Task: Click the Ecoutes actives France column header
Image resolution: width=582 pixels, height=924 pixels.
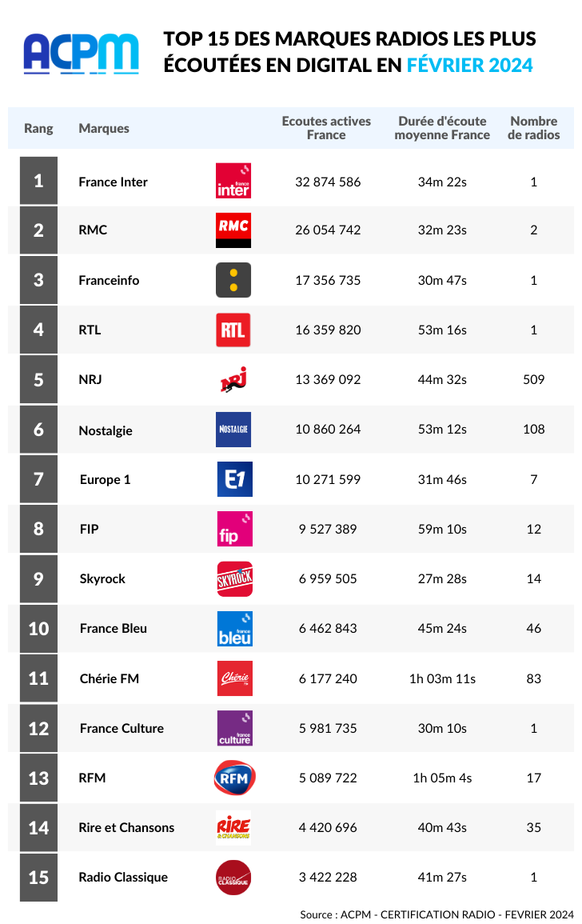Action: (x=326, y=128)
